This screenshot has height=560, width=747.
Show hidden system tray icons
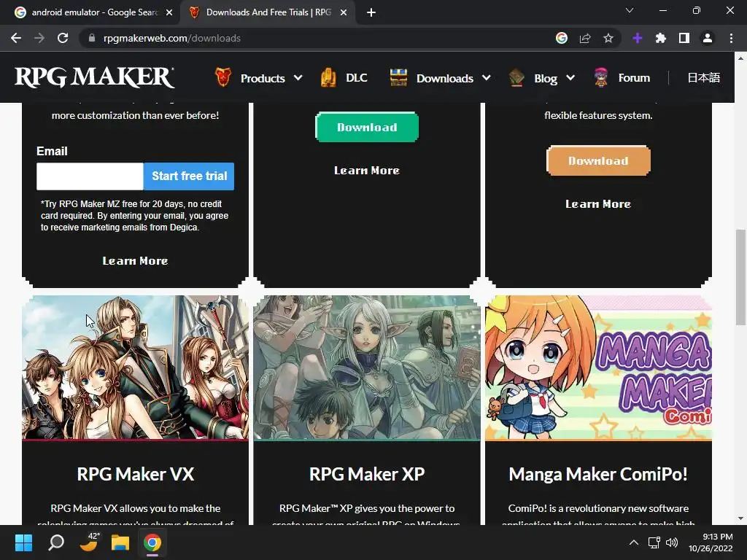point(634,542)
